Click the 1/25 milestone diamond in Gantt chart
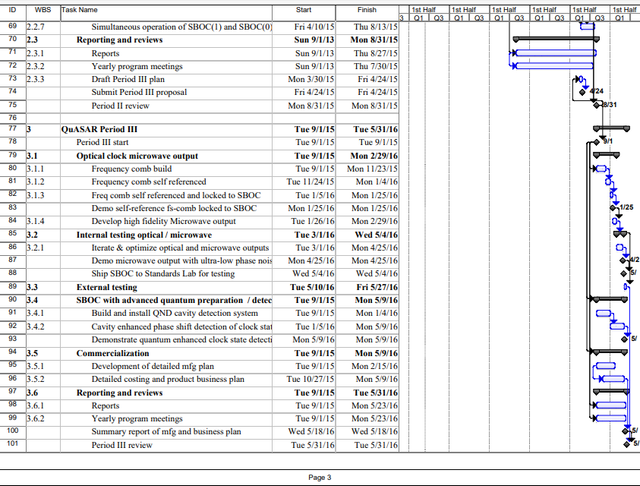Screen dimensions: 640x486 (x=613, y=208)
